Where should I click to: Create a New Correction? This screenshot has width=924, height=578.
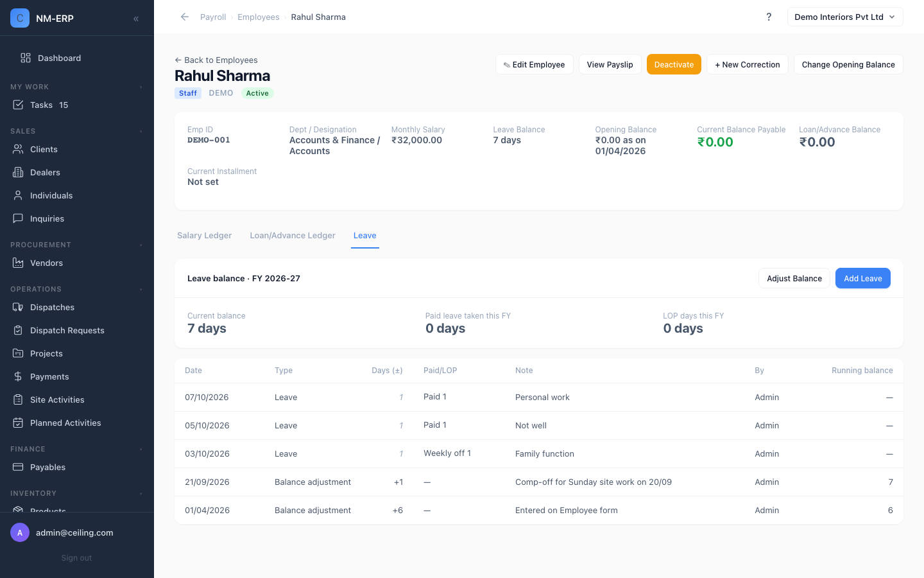748,64
